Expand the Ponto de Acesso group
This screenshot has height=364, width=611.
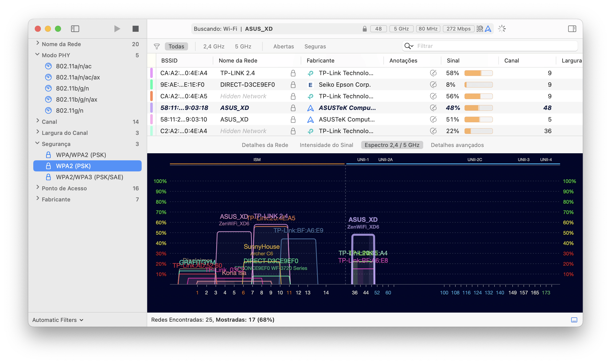(38, 187)
